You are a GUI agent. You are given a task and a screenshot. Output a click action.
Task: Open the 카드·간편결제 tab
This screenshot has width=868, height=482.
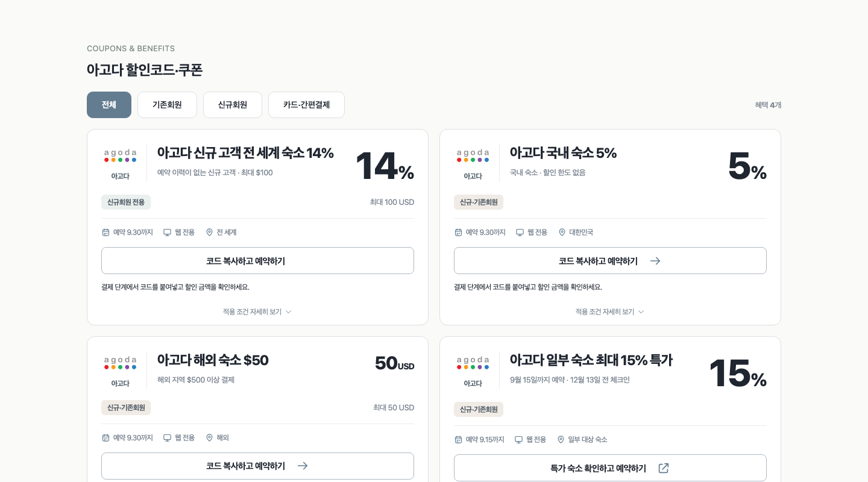(306, 105)
